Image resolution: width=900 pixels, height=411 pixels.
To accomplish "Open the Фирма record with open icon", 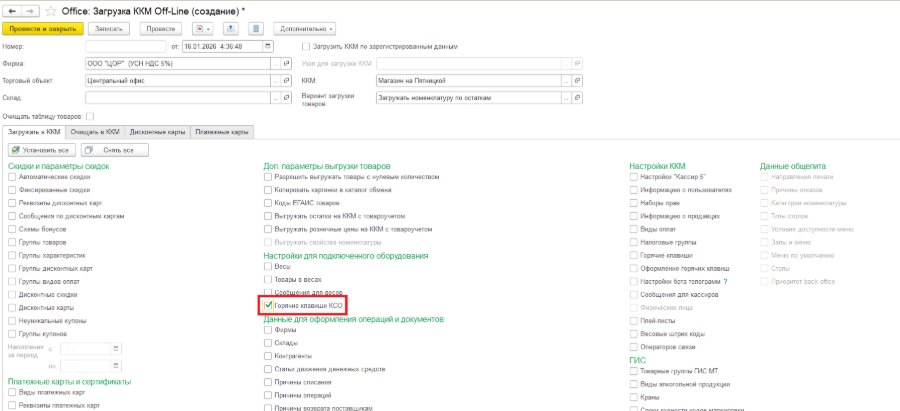I will click(x=287, y=64).
